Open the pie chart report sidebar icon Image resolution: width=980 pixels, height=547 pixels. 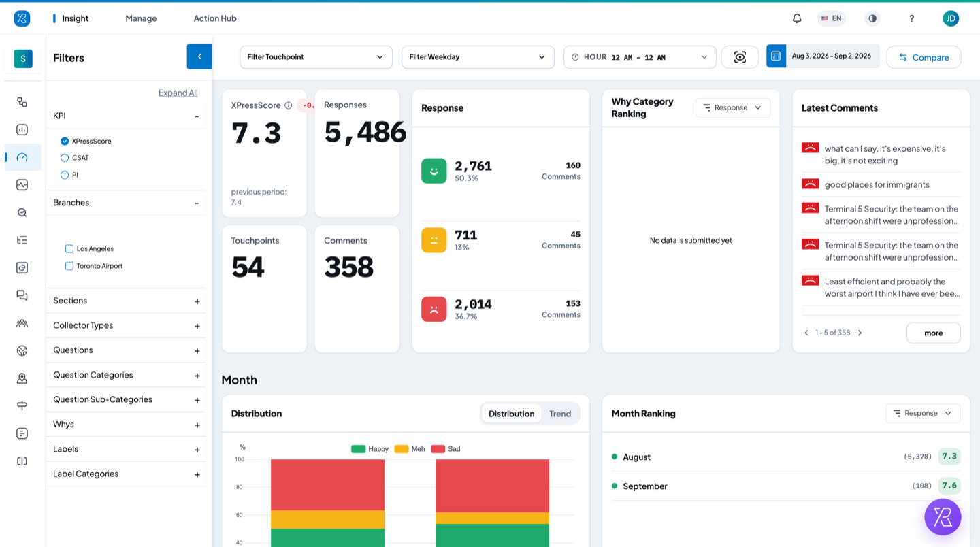coord(22,267)
